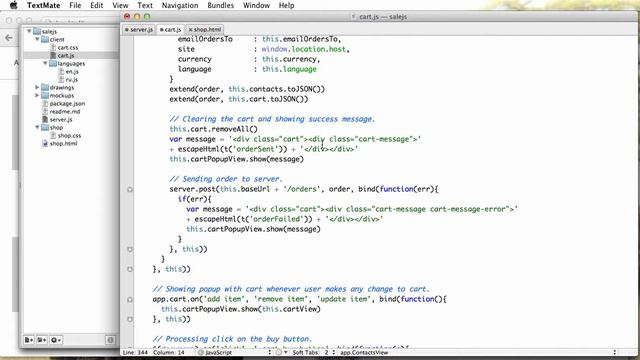The image size is (640, 360).
Task: Open the app.ContactsView symbol popup
Action: click(x=478, y=352)
